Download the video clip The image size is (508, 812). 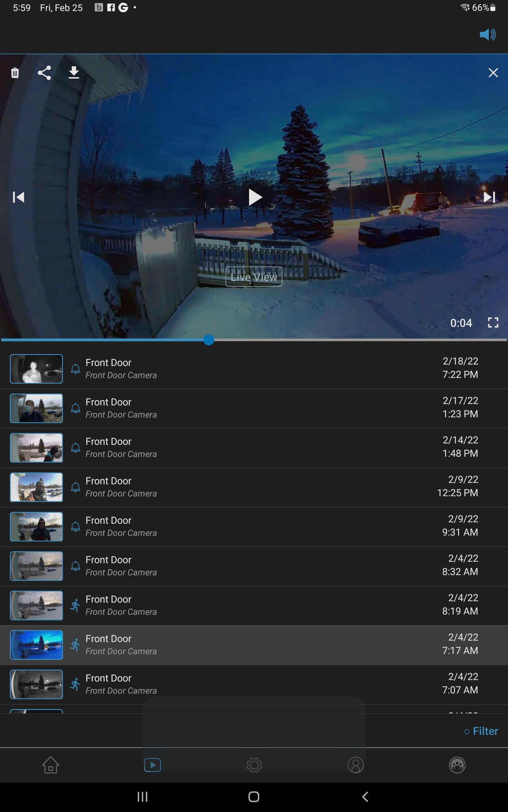click(x=74, y=72)
